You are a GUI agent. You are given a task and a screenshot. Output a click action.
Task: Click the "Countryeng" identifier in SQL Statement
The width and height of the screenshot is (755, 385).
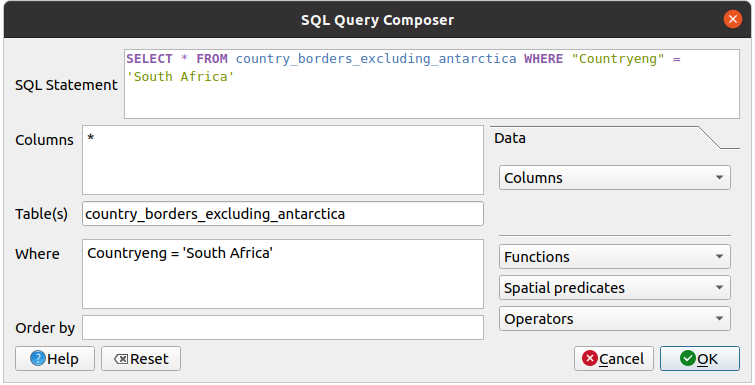point(618,59)
